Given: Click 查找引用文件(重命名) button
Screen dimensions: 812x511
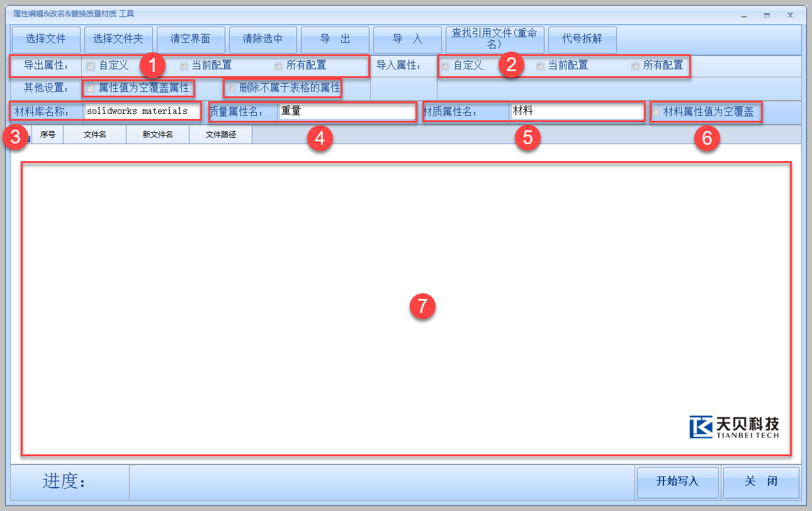Looking at the screenshot, I should 494,39.
